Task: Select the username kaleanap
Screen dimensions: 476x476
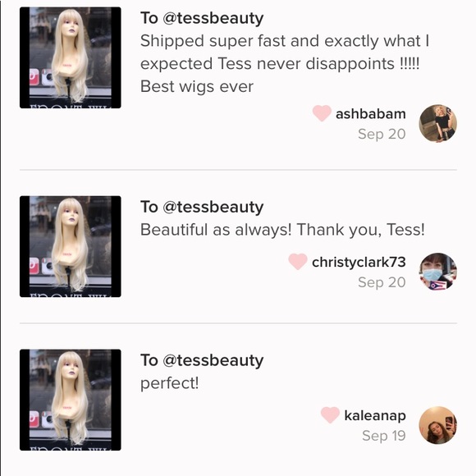Action: coord(375,415)
